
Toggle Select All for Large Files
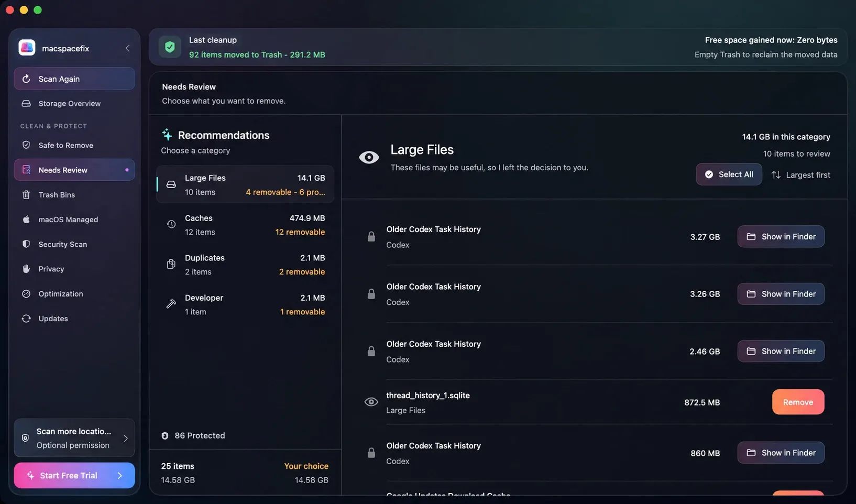pyautogui.click(x=729, y=174)
